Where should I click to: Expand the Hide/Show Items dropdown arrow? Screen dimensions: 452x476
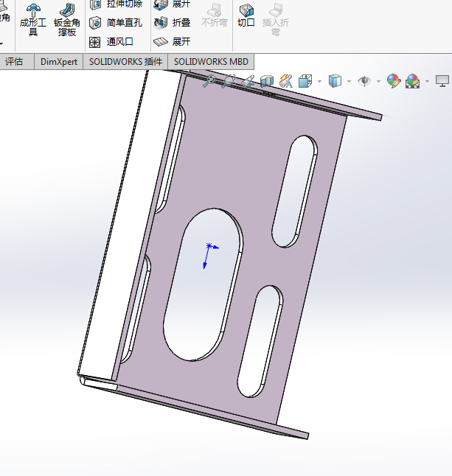point(378,81)
